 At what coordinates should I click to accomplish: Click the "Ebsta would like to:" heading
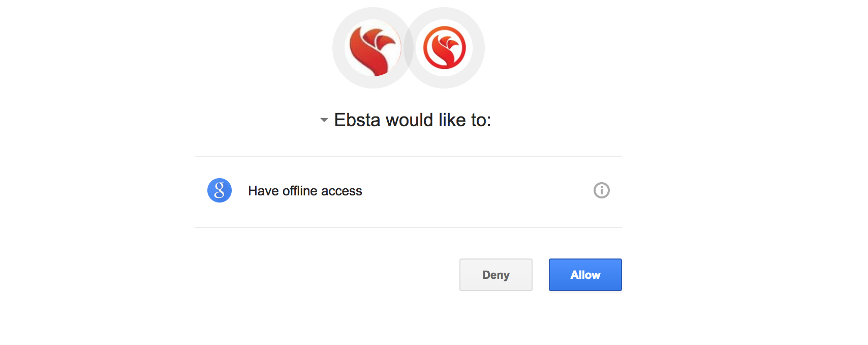412,120
